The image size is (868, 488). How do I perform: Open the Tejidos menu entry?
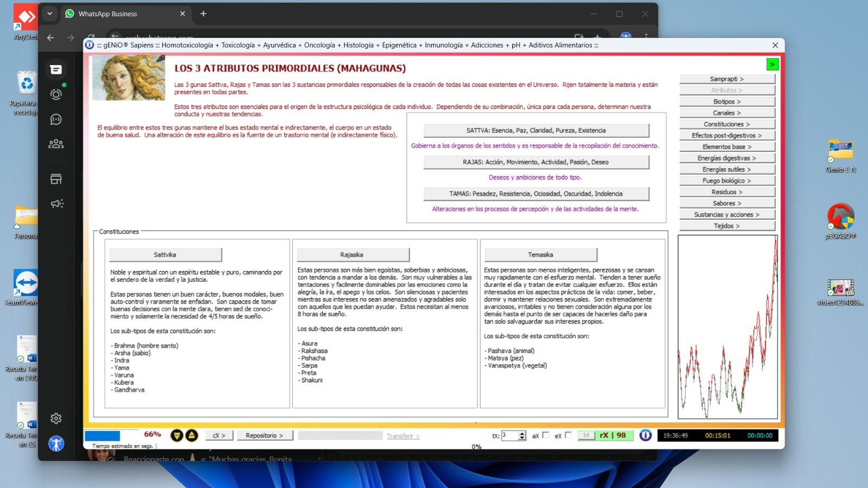point(727,226)
